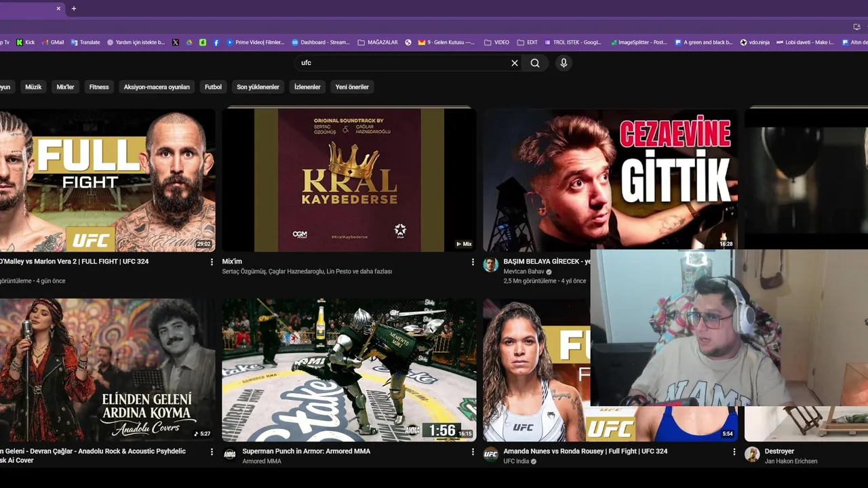Open the 'A green and black b...' bookmark
868x488 pixels.
[704, 42]
